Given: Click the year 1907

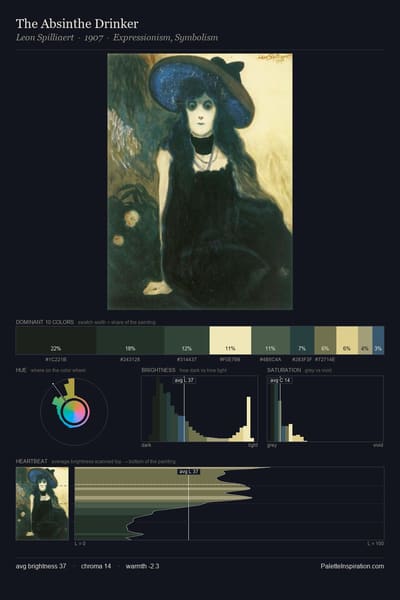Looking at the screenshot, I should tap(93, 38).
